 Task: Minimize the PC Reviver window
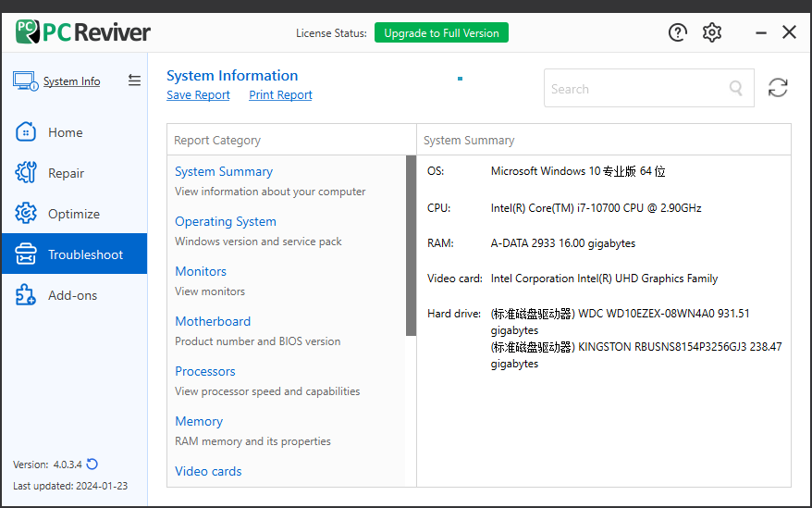761,32
